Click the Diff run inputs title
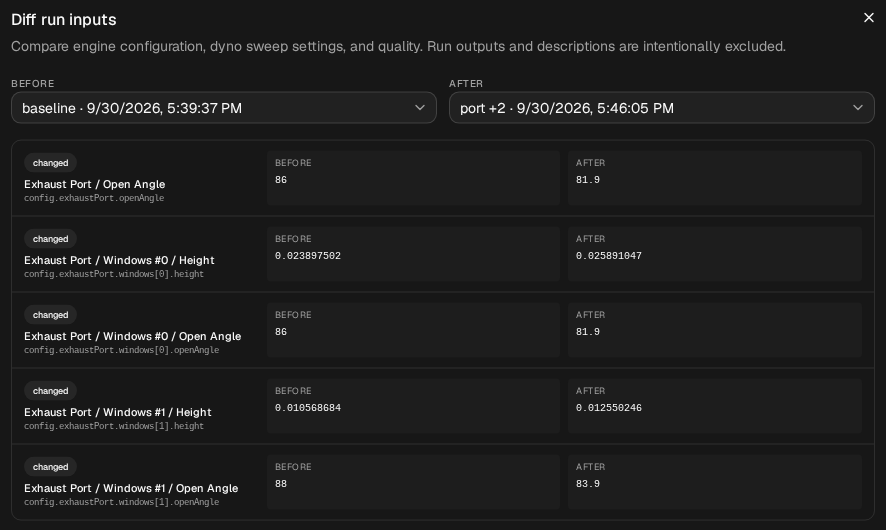Viewport: 886px width, 530px height. pos(64,20)
